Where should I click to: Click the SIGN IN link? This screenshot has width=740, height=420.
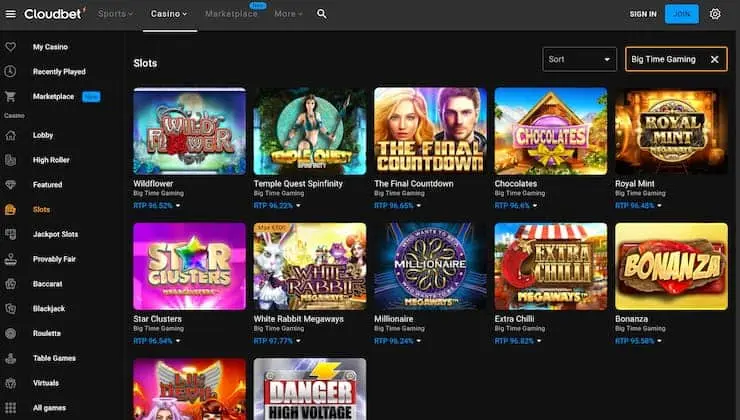pyautogui.click(x=643, y=14)
